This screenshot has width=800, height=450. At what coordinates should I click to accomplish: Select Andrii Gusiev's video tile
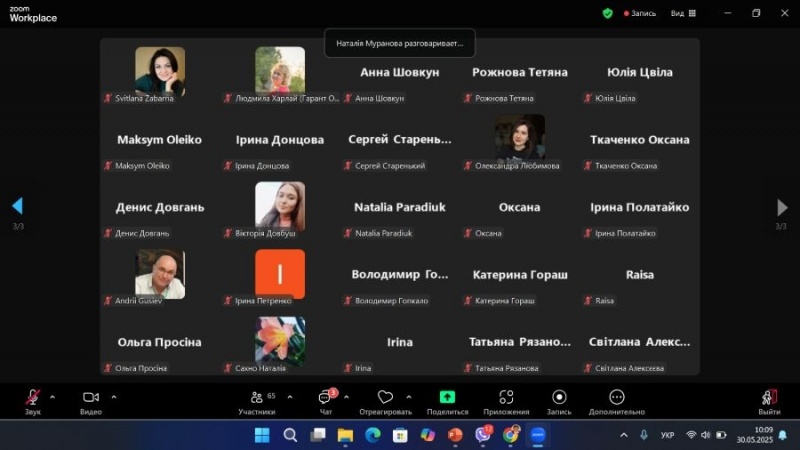click(x=160, y=274)
